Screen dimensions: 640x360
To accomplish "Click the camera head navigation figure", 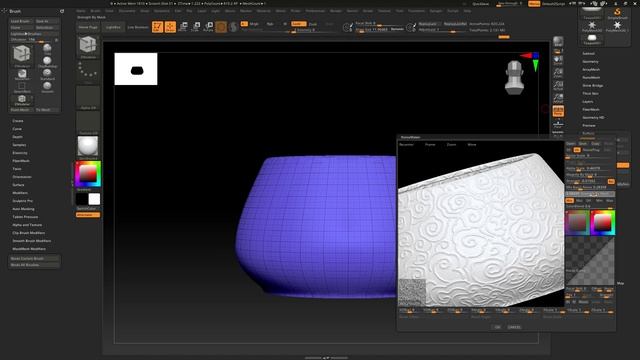I will pyautogui.click(x=514, y=78).
